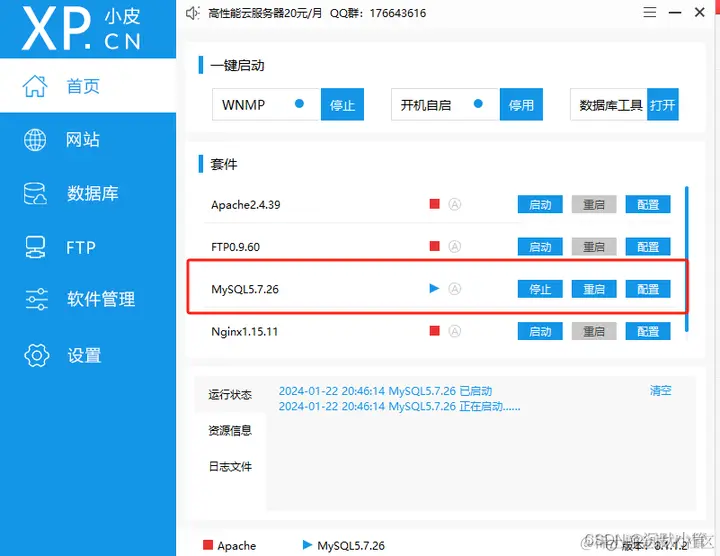Minimize the XP.CN window
The height and width of the screenshot is (556, 720).
click(675, 12)
